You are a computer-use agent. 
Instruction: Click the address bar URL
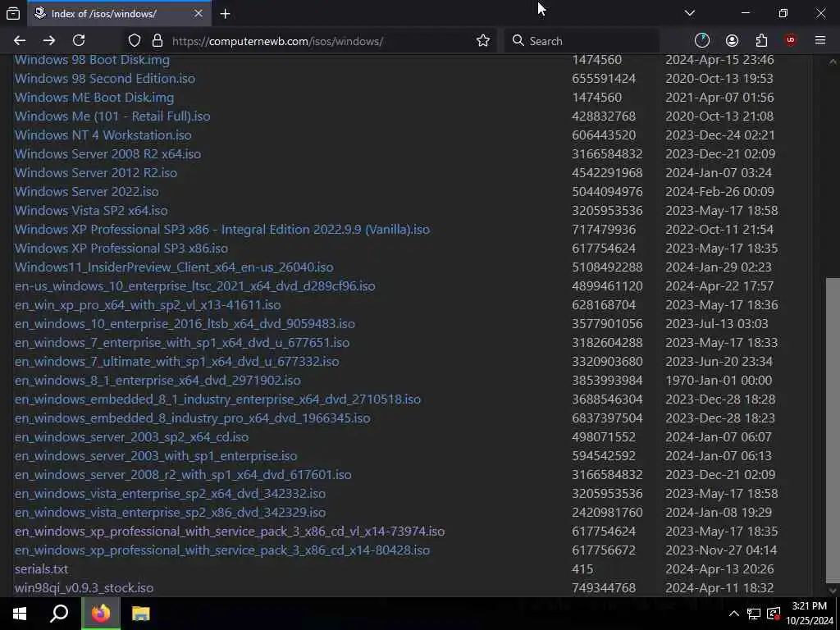click(x=277, y=41)
